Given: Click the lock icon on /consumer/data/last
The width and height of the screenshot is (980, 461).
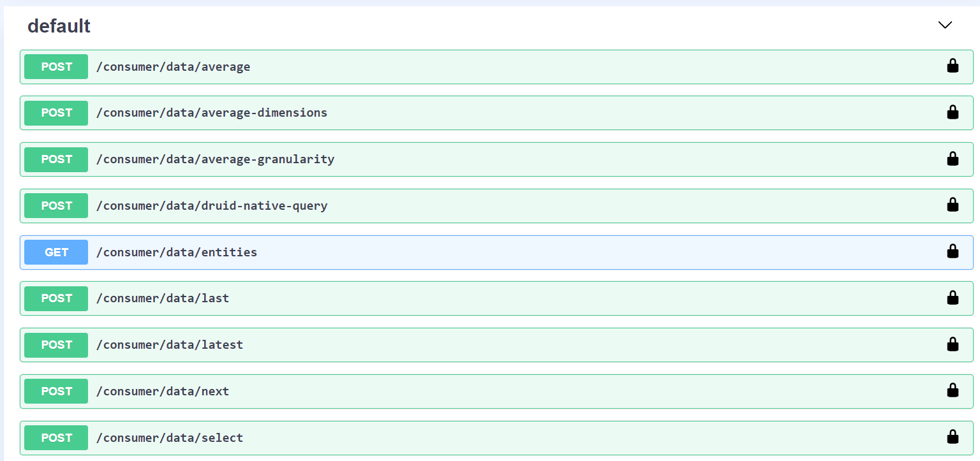Looking at the screenshot, I should [953, 298].
